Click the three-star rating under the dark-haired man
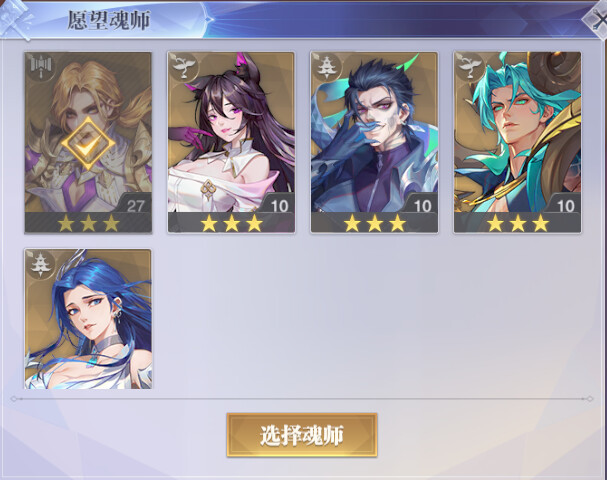This screenshot has height=480, width=607. click(x=374, y=223)
